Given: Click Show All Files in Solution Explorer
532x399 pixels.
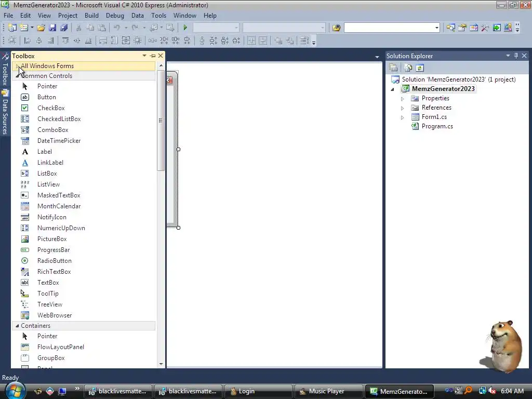Looking at the screenshot, I should pyautogui.click(x=408, y=68).
